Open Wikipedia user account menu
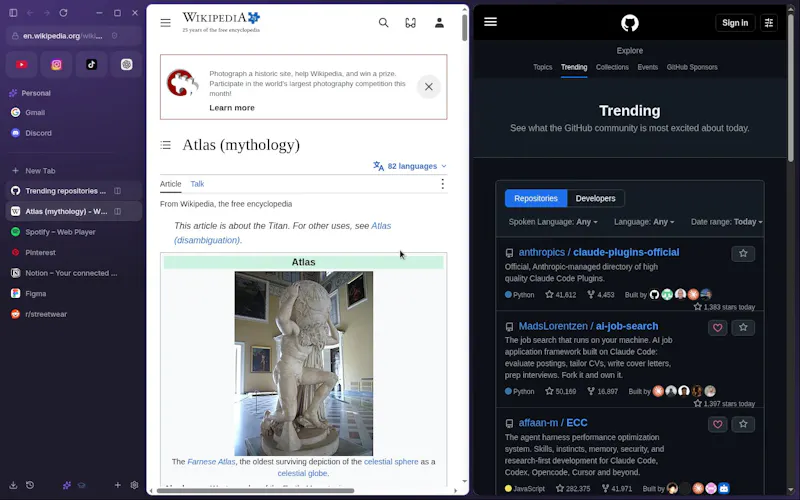 click(x=439, y=22)
